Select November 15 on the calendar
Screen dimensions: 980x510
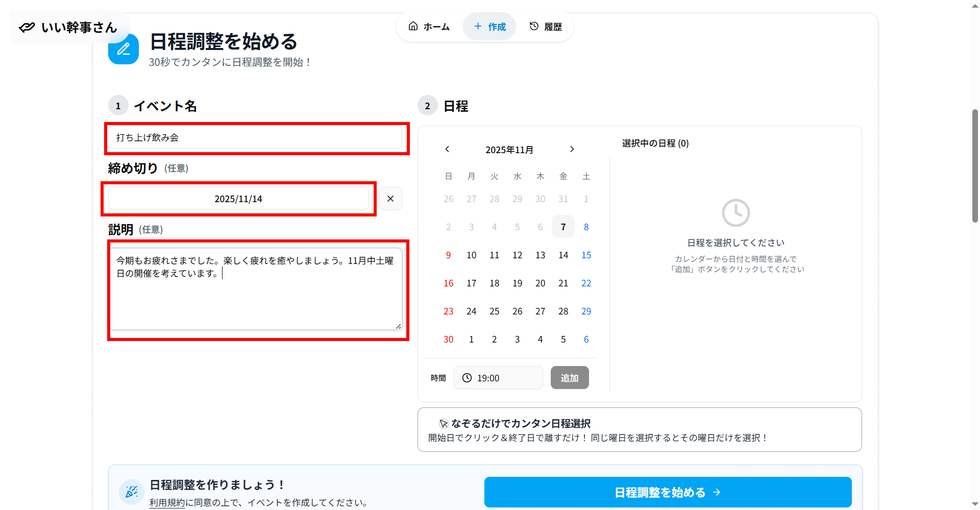(586, 255)
